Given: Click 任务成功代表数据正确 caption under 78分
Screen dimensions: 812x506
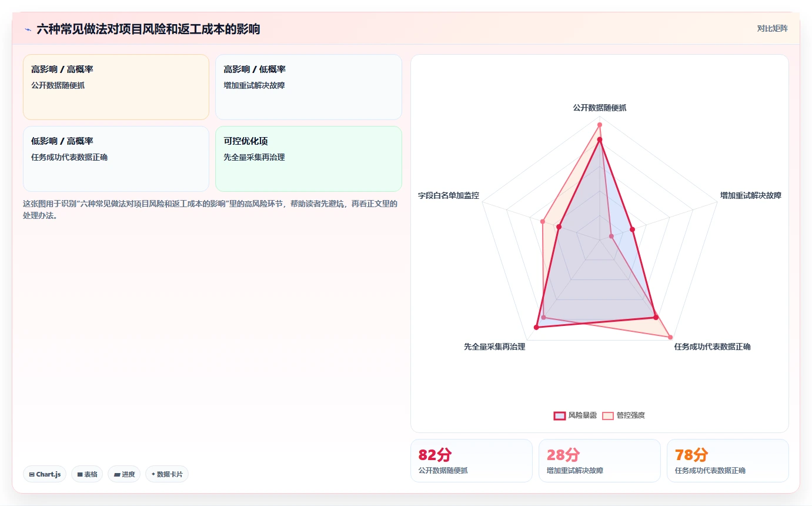Looking at the screenshot, I should pyautogui.click(x=710, y=471).
